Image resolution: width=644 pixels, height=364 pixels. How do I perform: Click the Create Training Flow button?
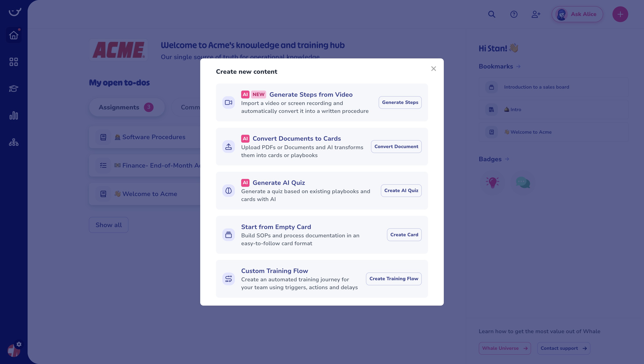click(394, 279)
